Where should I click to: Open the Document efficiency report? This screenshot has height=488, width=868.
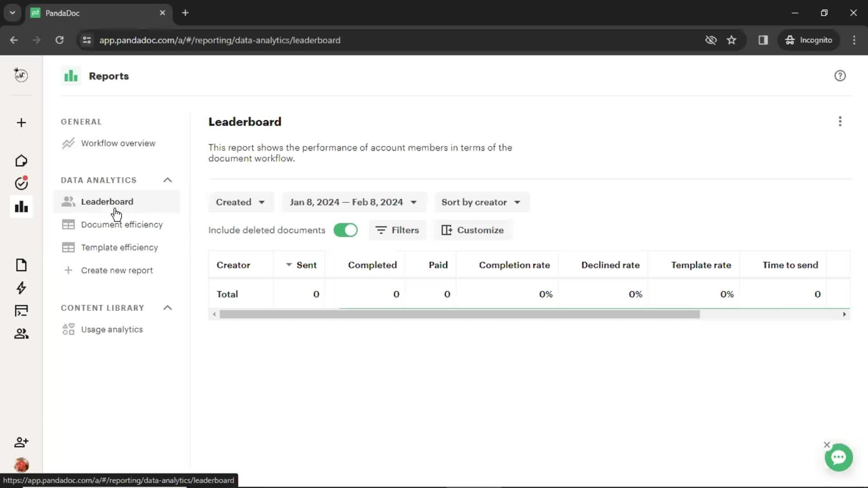[122, 225]
